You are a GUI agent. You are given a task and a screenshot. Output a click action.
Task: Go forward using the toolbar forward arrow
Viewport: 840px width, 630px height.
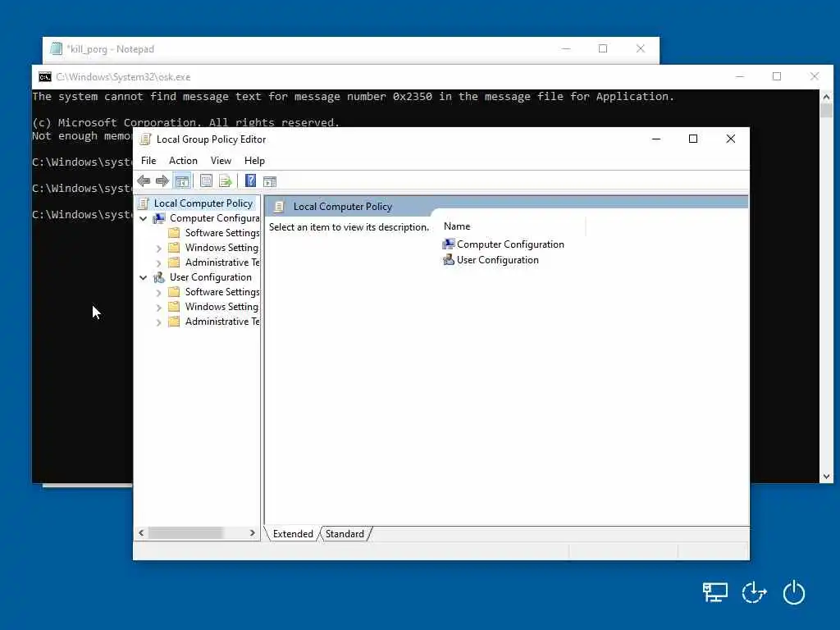coord(162,181)
